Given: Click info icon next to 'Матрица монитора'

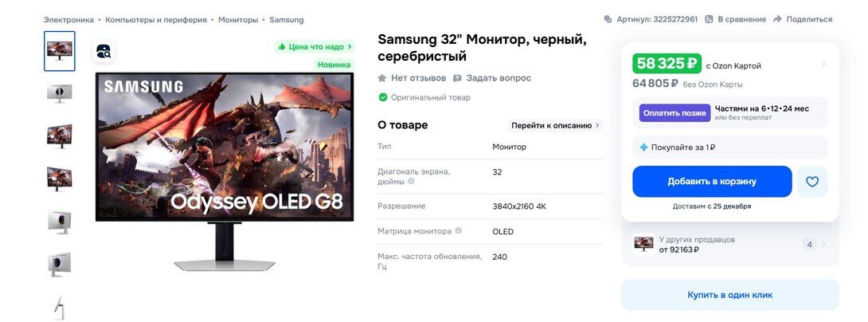Looking at the screenshot, I should (x=458, y=231).
